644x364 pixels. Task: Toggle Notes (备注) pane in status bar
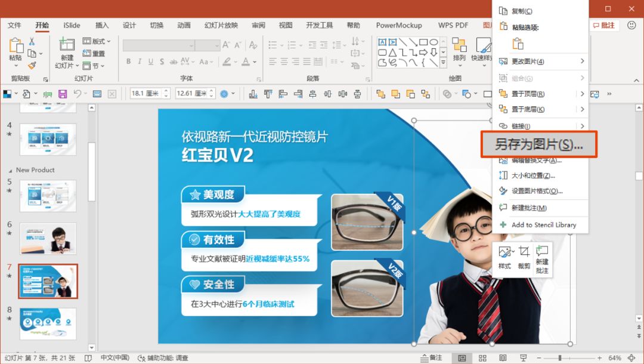(x=431, y=358)
